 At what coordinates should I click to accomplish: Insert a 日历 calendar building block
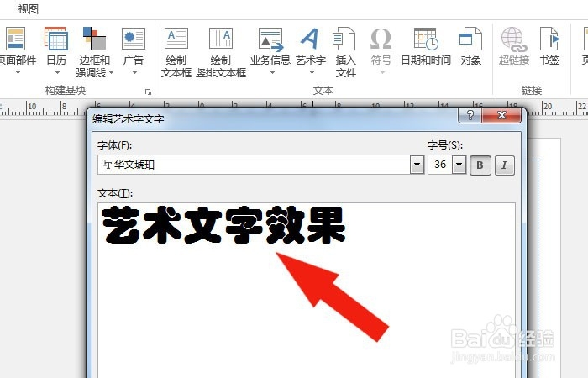coord(56,50)
